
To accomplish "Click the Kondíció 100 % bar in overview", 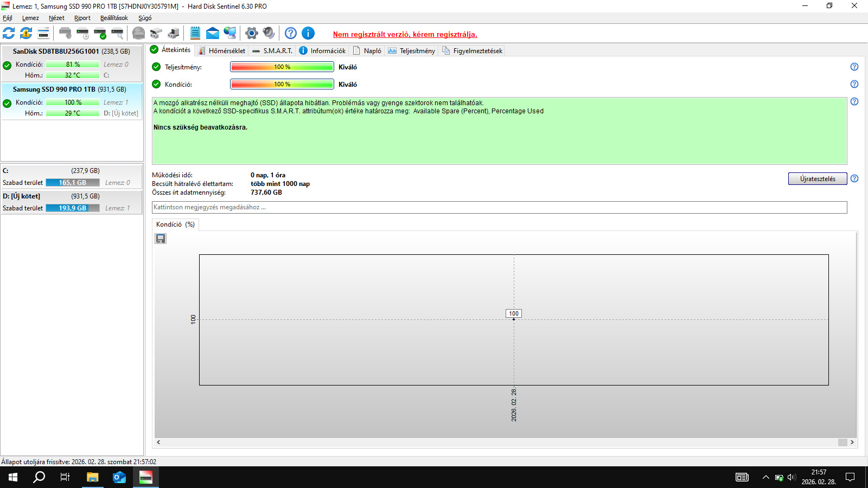I will pos(282,84).
